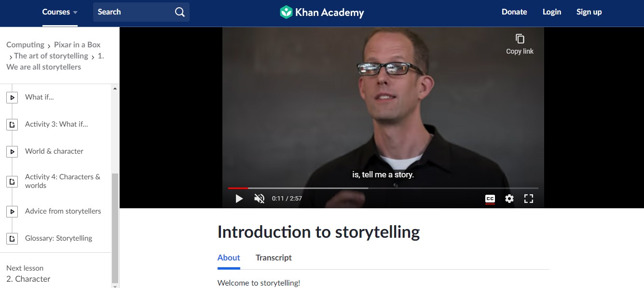The height and width of the screenshot is (288, 644).
Task: Enter fullscreen video mode
Action: (529, 199)
